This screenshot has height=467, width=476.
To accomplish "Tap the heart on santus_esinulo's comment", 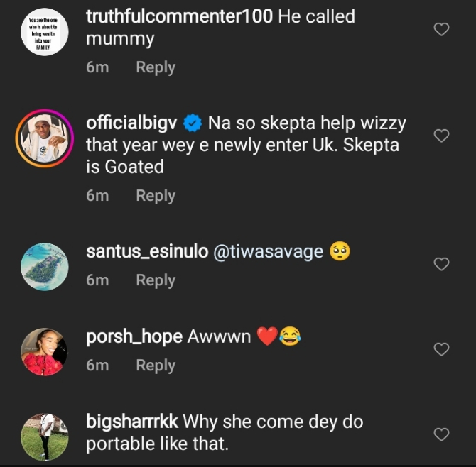I will (x=441, y=264).
